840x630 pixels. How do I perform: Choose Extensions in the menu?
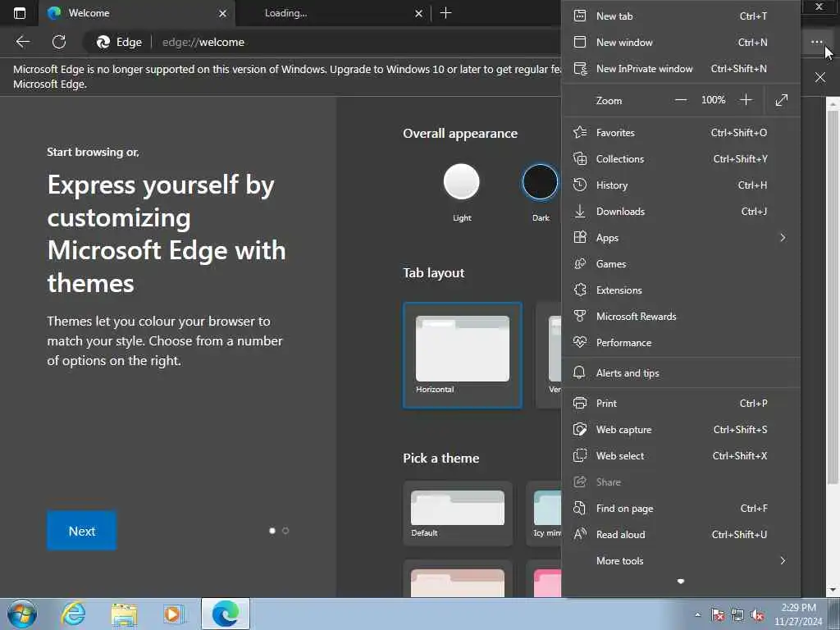coord(680,290)
